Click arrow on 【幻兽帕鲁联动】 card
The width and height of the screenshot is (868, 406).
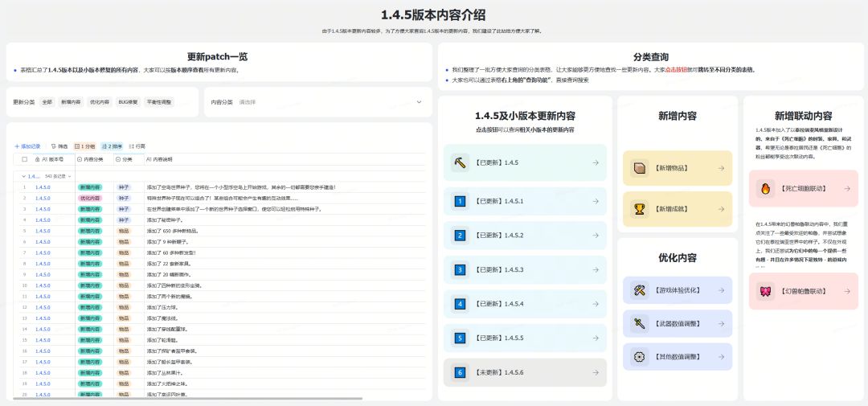point(847,291)
